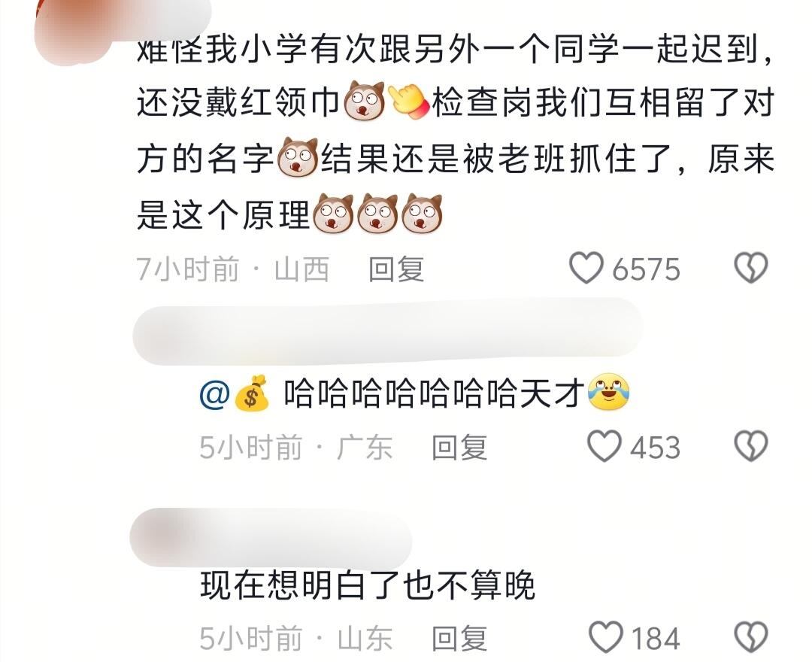Like the comment with 6575 likes
Viewport: 812px width, 662px height.
586,268
